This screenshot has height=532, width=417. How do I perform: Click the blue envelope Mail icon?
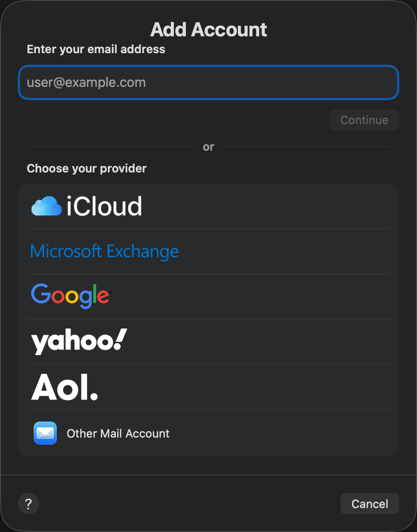coord(45,433)
